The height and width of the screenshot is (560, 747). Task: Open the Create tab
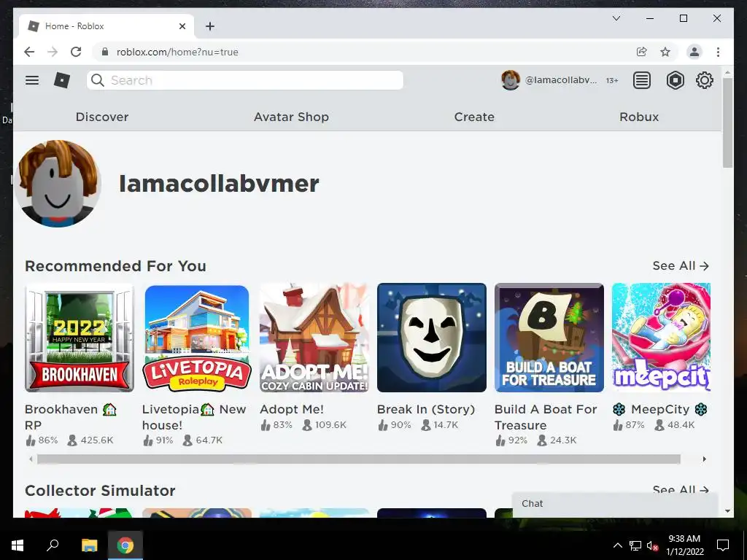click(x=474, y=117)
